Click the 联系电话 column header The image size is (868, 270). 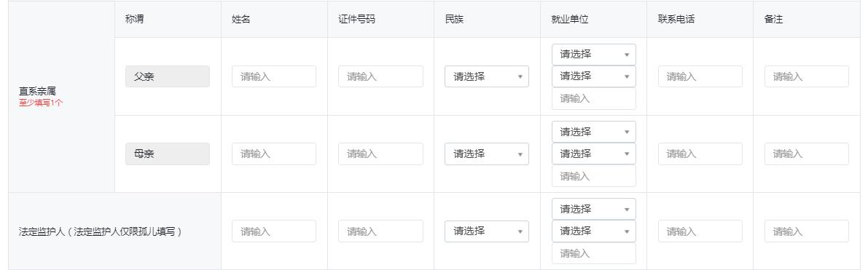676,20
